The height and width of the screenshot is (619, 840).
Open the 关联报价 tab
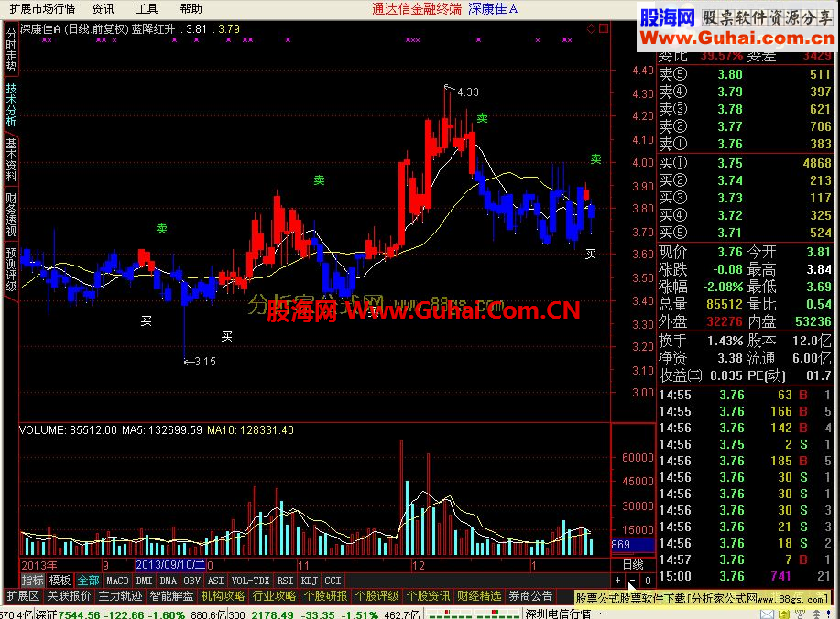(x=69, y=596)
